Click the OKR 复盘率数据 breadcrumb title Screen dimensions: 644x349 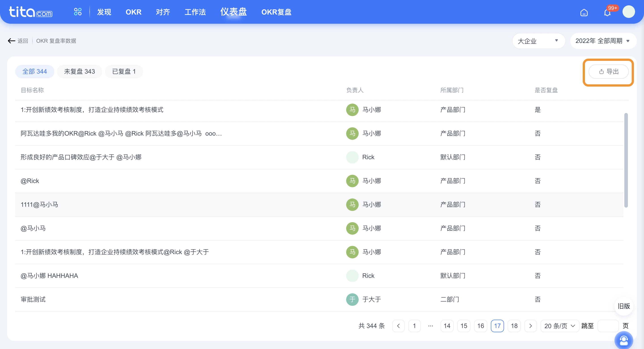click(56, 41)
